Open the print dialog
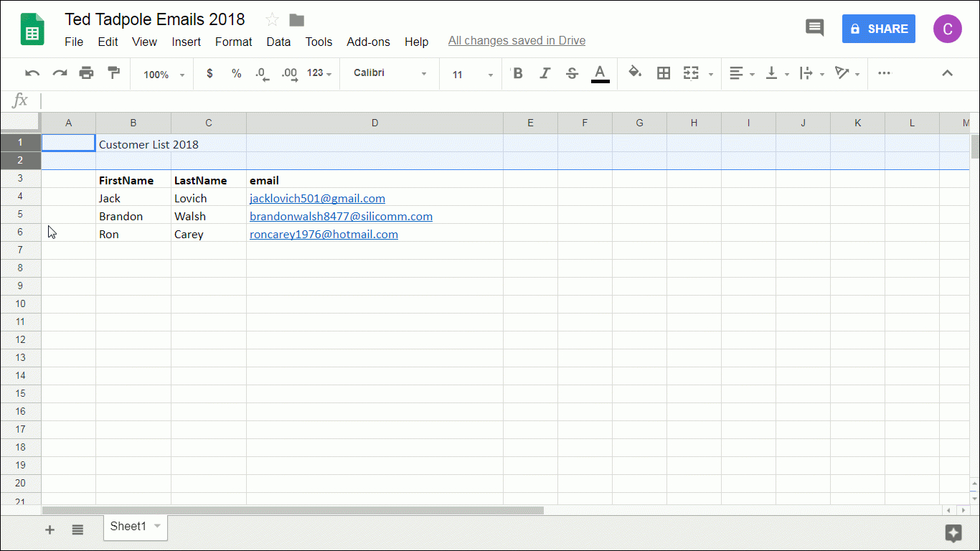980x551 pixels. [86, 73]
